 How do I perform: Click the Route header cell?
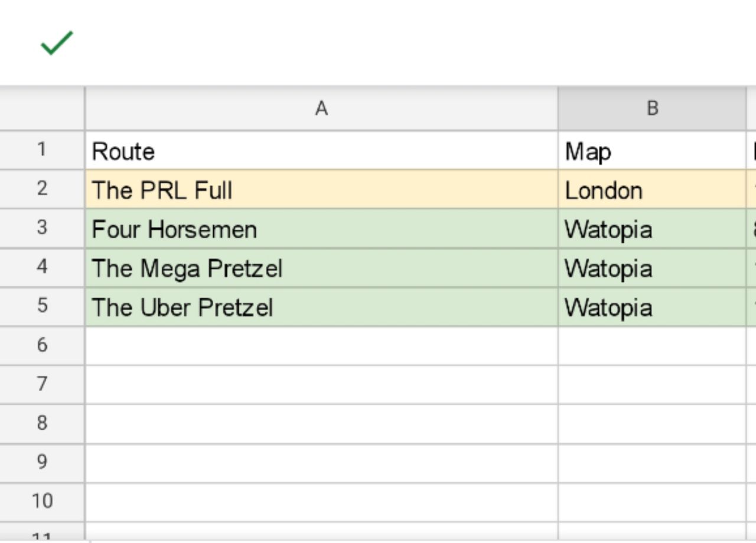pyautogui.click(x=321, y=150)
